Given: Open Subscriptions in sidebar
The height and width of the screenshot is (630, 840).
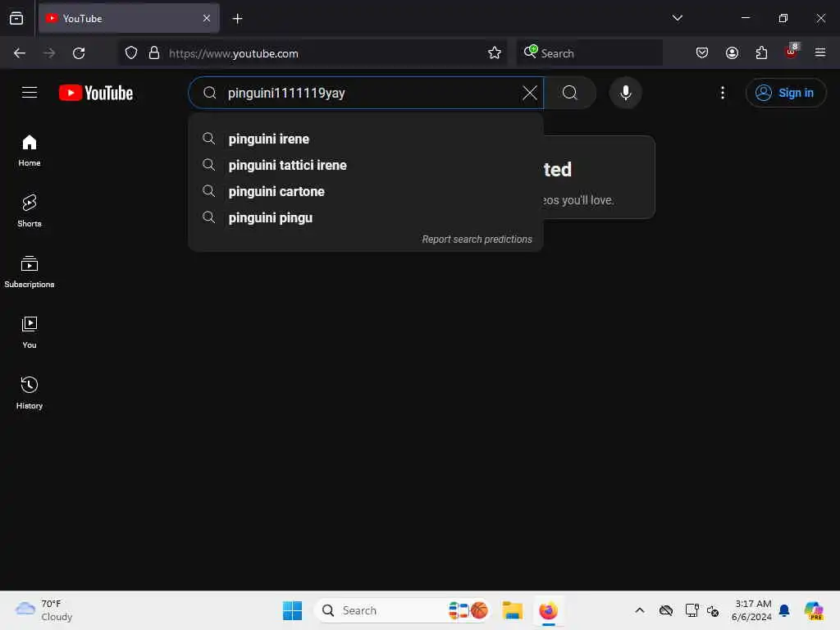Looking at the screenshot, I should (30, 272).
